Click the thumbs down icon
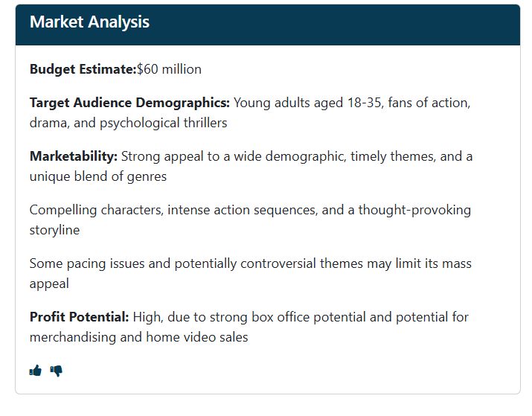Viewport: 532px width, 416px height. tap(57, 371)
